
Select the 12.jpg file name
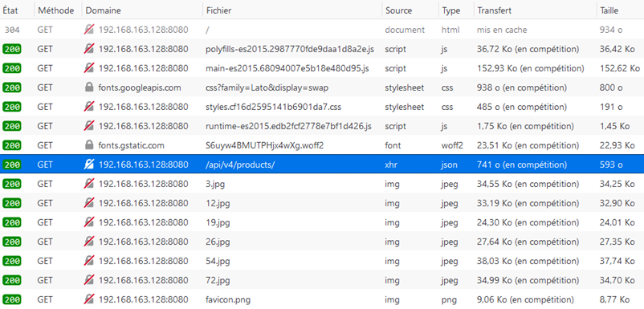tap(218, 204)
